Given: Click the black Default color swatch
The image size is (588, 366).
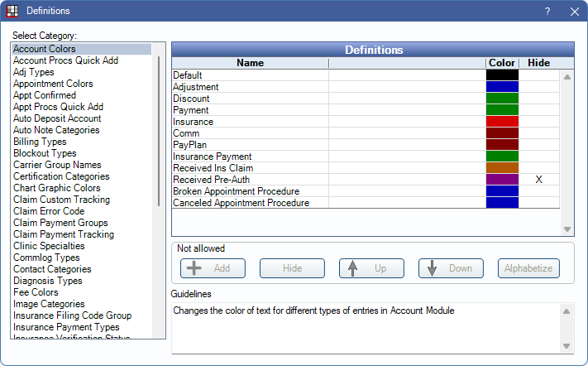Looking at the screenshot, I should pos(502,75).
